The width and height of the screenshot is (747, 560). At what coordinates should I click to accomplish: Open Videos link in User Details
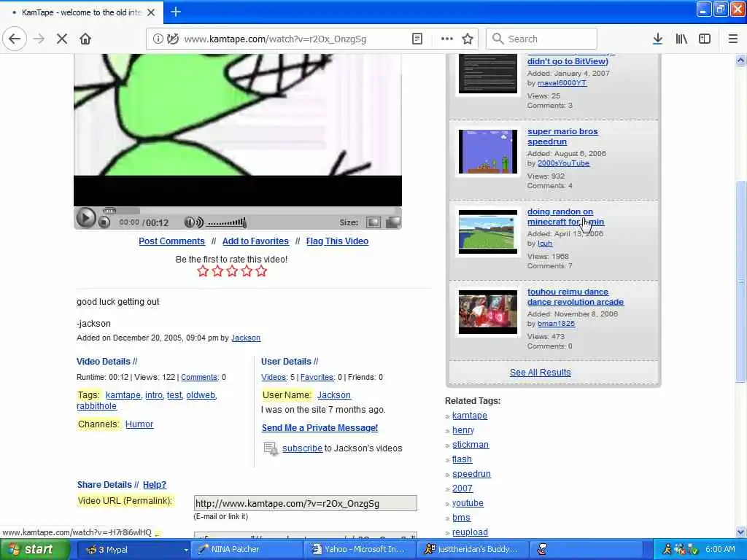click(274, 377)
